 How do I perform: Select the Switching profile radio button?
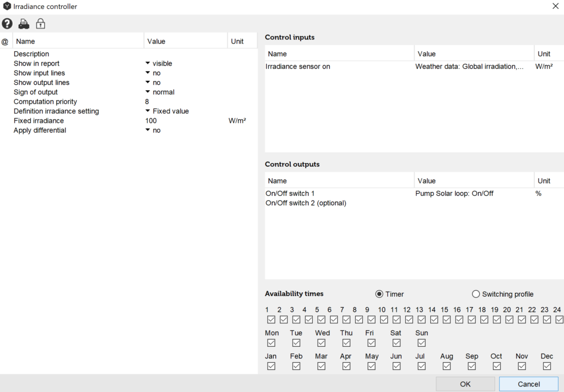coord(476,294)
